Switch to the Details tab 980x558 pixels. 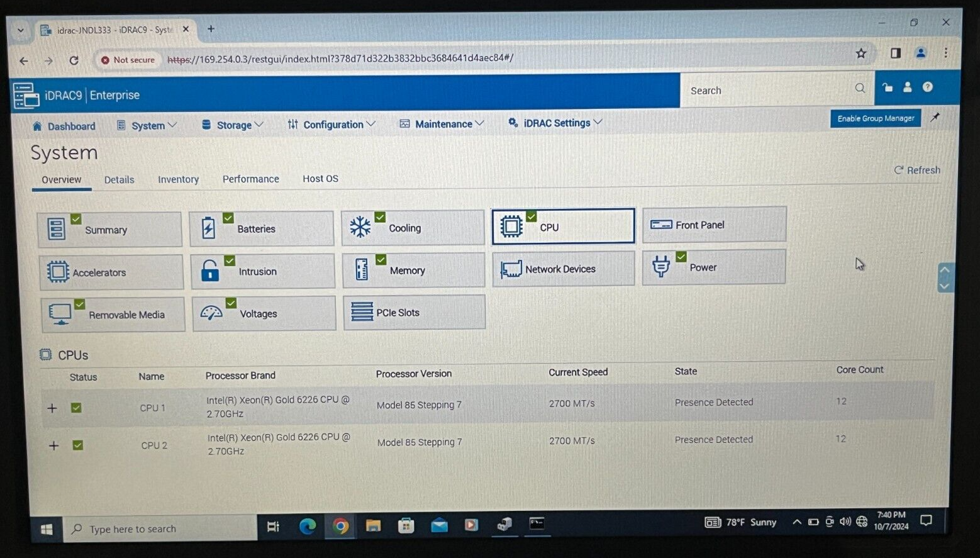pyautogui.click(x=120, y=180)
